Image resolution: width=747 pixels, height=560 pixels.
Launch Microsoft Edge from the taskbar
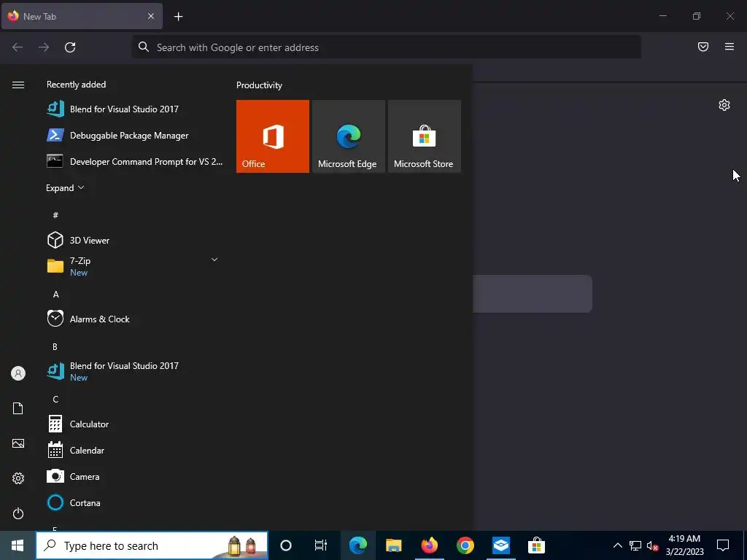pyautogui.click(x=357, y=545)
